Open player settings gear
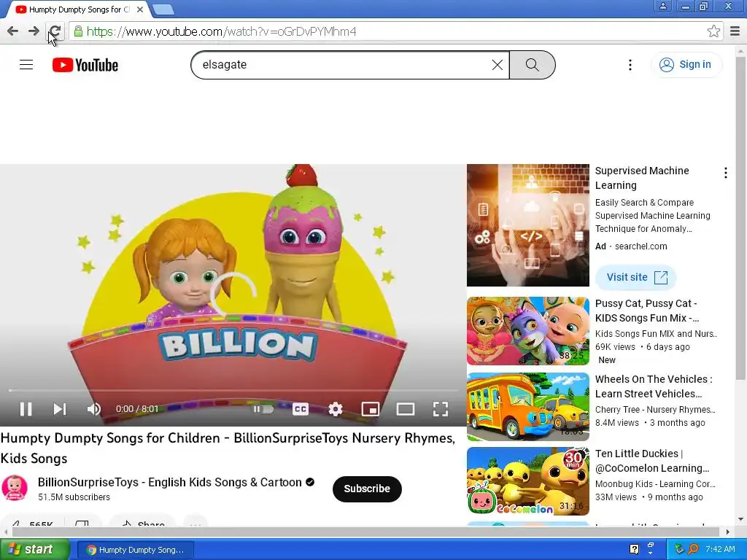 [336, 409]
